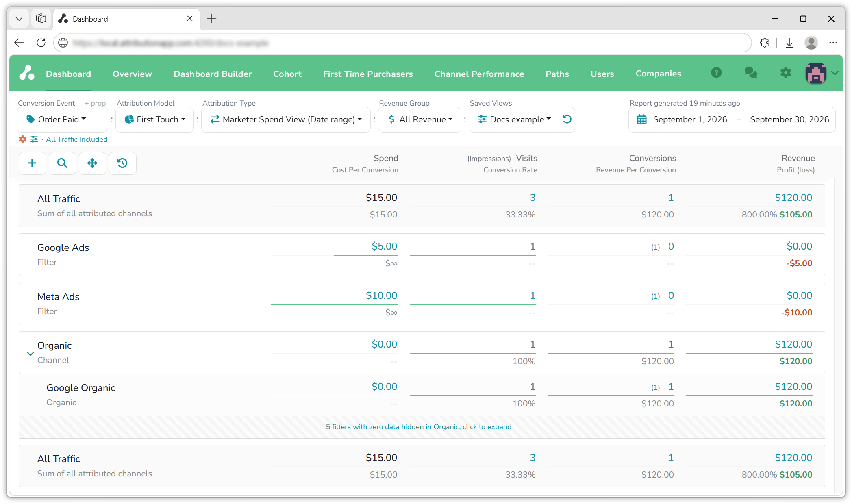852x504 pixels.
Task: Collapse the Organic channel chevron
Action: pos(30,354)
